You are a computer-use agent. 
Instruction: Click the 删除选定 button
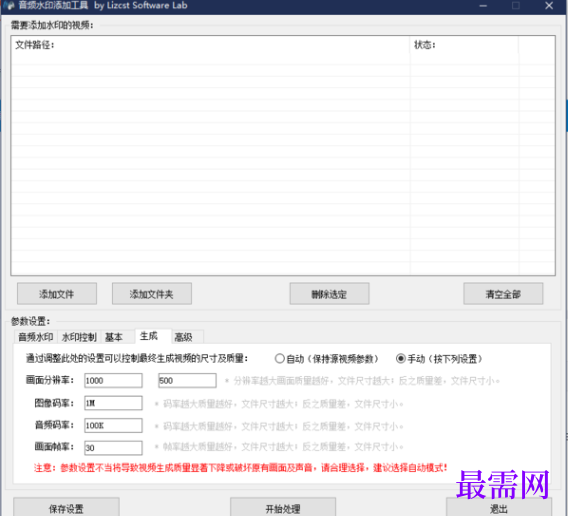pyautogui.click(x=329, y=294)
